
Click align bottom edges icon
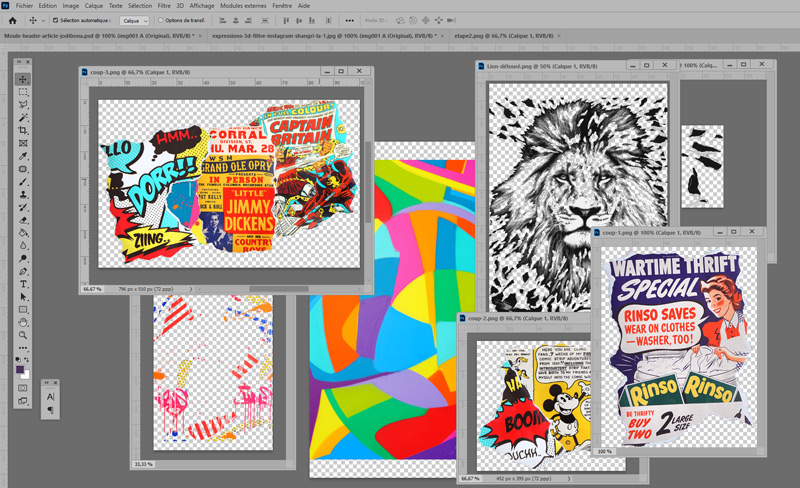312,20
